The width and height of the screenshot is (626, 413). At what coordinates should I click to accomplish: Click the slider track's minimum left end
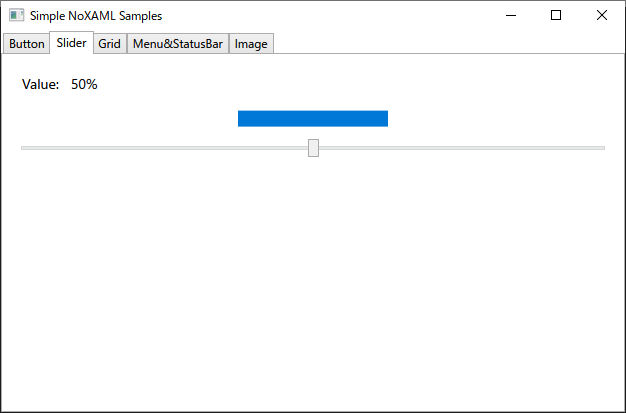click(x=23, y=148)
